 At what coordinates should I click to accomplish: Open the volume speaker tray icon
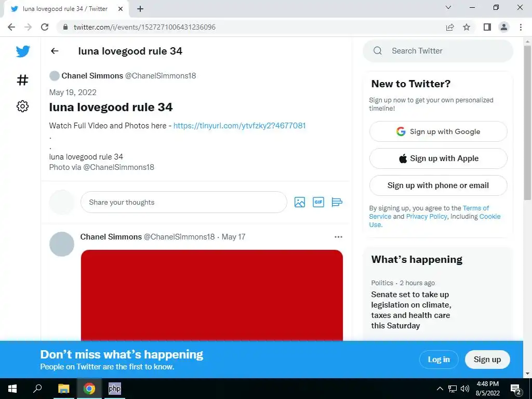[465, 389]
